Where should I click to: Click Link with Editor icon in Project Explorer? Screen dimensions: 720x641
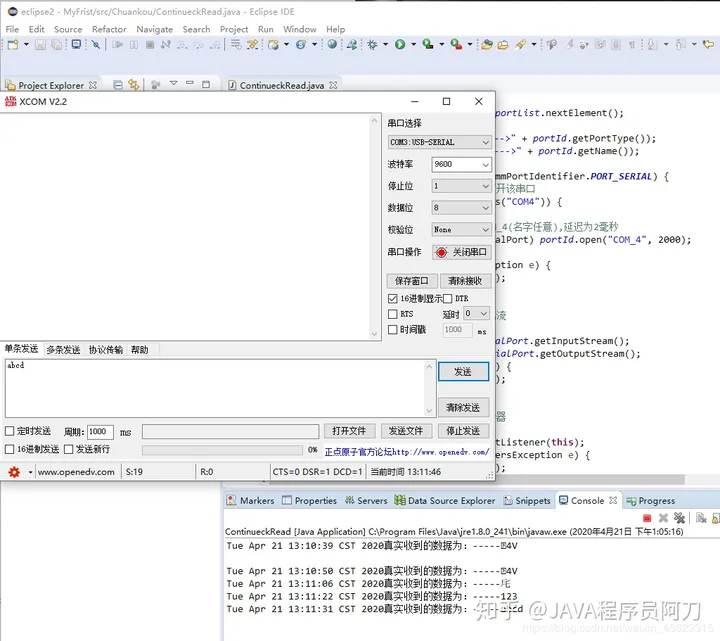point(134,85)
